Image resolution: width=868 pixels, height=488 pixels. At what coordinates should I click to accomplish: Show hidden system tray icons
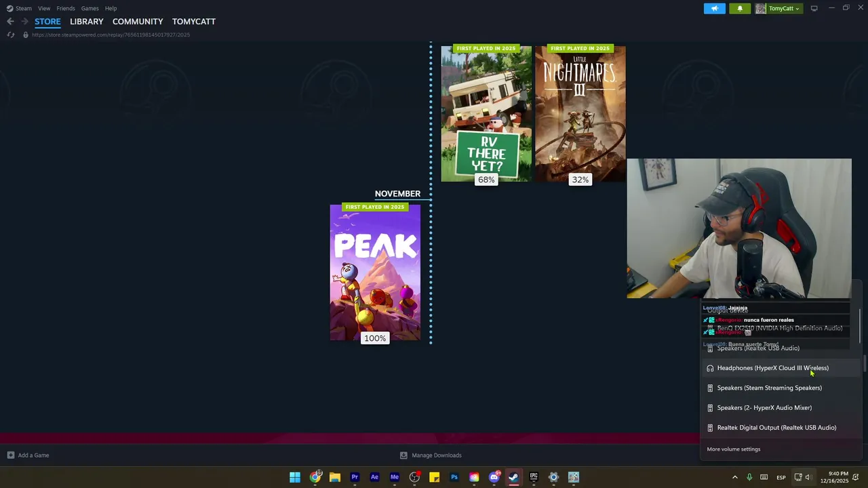pyautogui.click(x=734, y=477)
